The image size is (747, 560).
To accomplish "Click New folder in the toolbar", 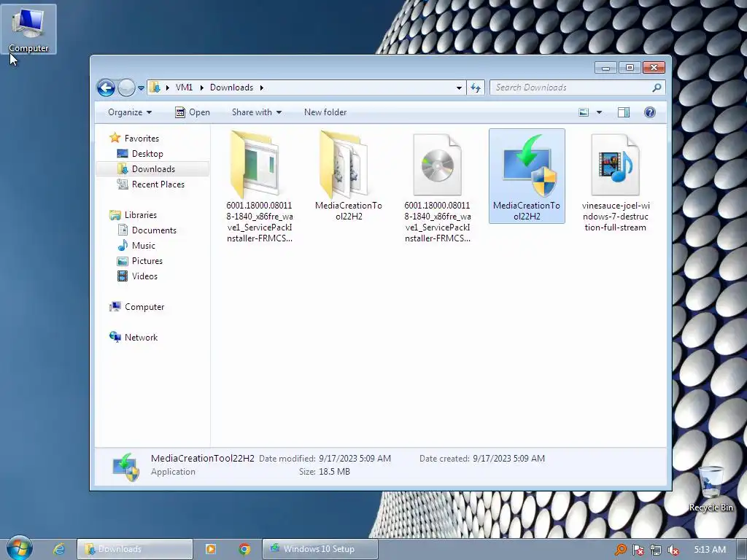I will [325, 112].
